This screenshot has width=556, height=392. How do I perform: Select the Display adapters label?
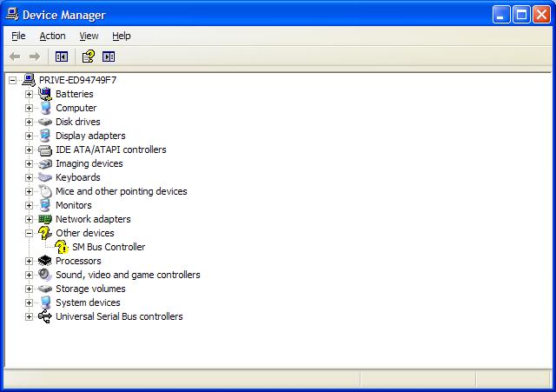90,136
